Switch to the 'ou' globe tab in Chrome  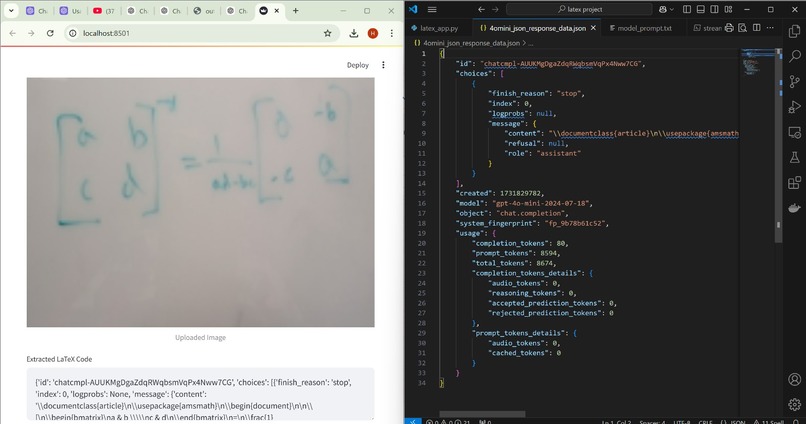pyautogui.click(x=204, y=10)
